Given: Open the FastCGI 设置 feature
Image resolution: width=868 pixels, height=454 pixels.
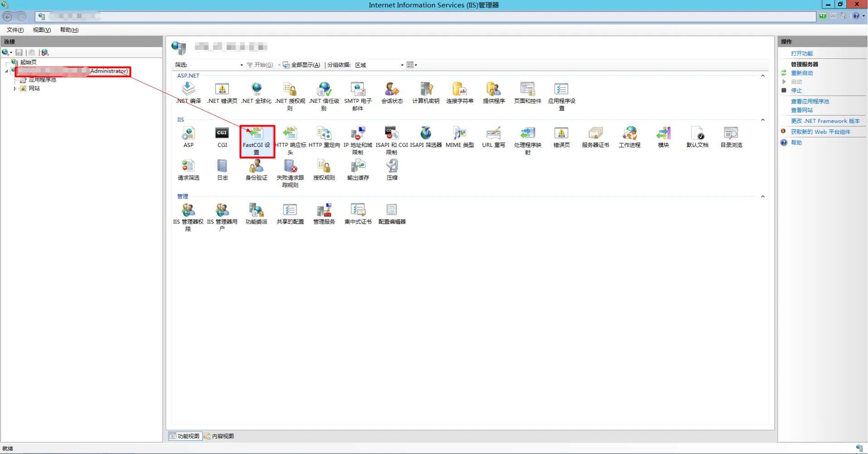Looking at the screenshot, I should tap(257, 141).
